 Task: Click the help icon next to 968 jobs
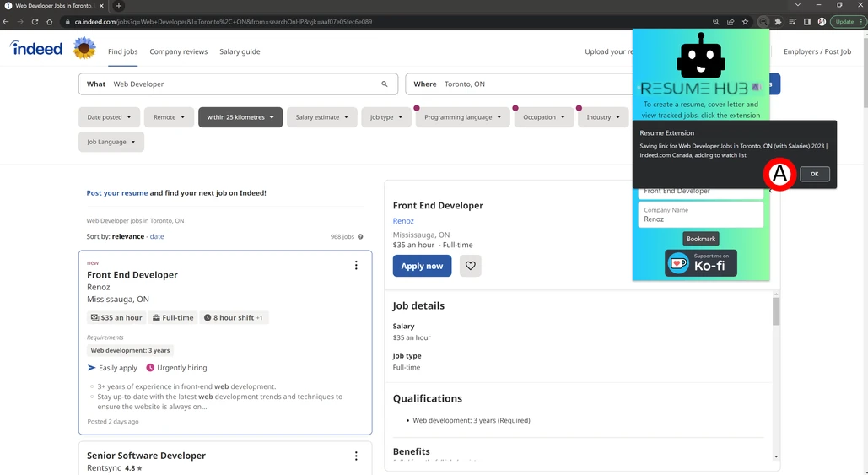pyautogui.click(x=360, y=236)
